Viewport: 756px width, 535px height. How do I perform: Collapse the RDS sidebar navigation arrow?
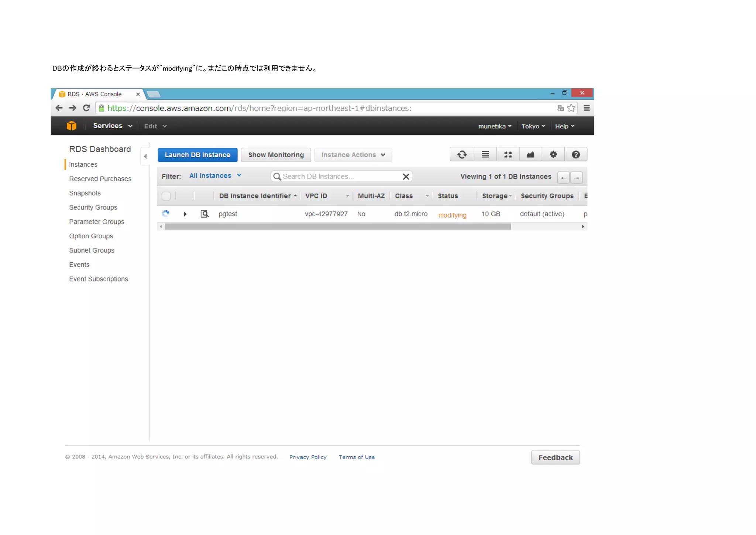click(145, 156)
